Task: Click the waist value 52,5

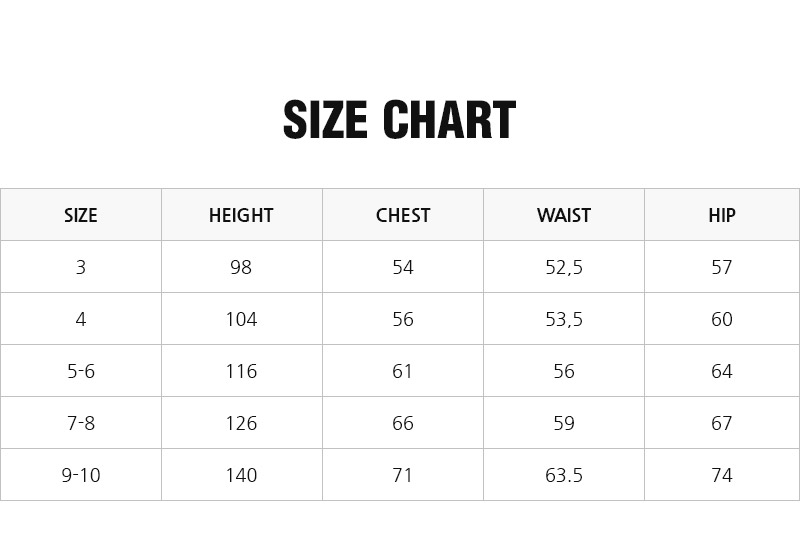Action: [564, 267]
